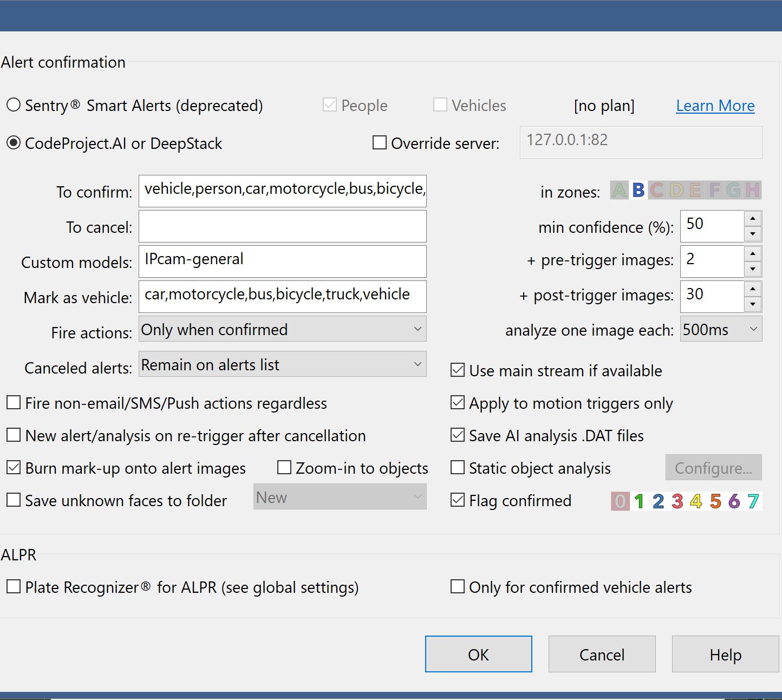Increase min confidence value
This screenshot has width=782, height=700.
tap(753, 219)
